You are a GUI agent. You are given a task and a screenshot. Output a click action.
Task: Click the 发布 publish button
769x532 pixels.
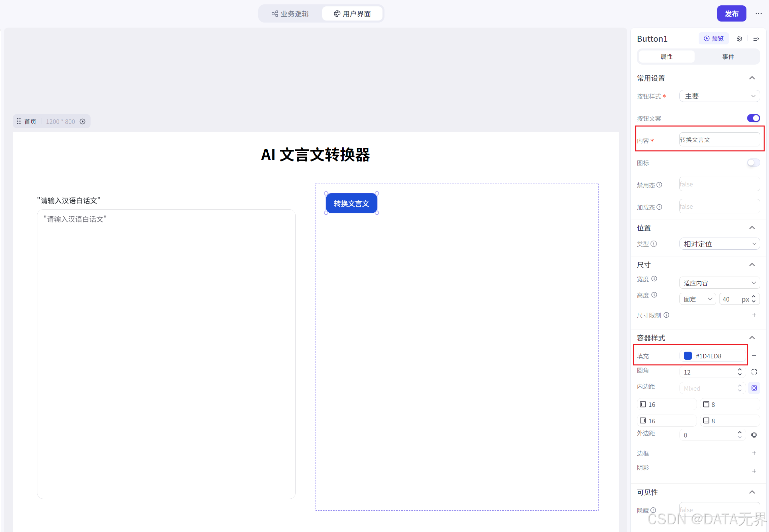click(x=731, y=14)
